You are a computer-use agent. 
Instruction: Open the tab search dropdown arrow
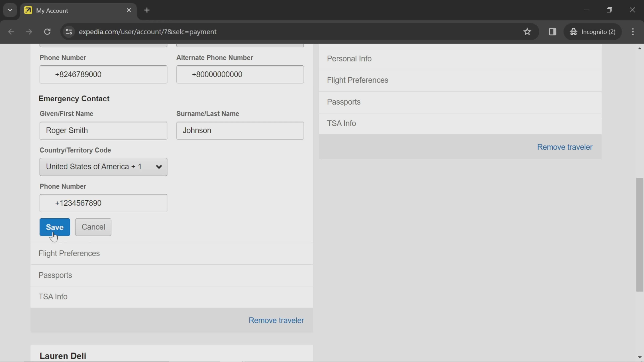(10, 10)
